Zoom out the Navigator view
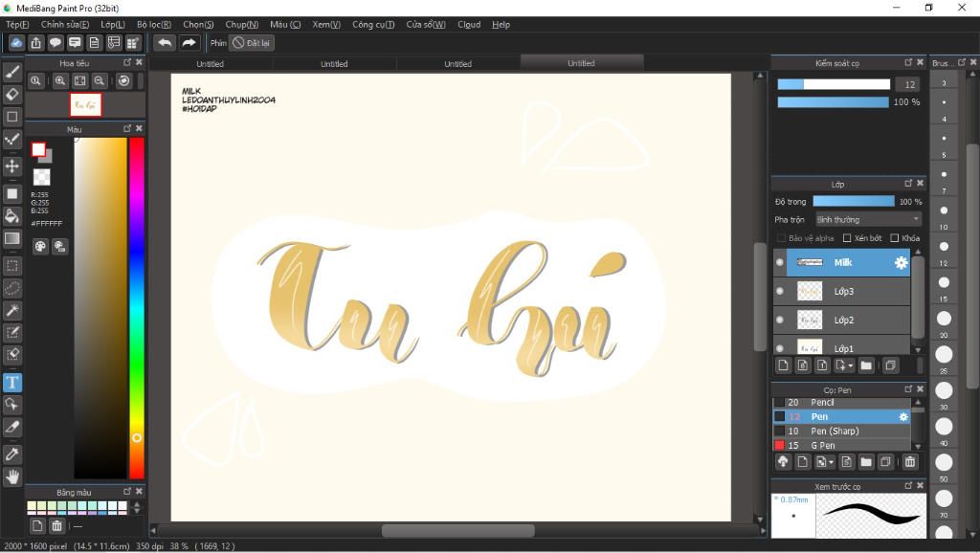The image size is (980, 553). 100,80
